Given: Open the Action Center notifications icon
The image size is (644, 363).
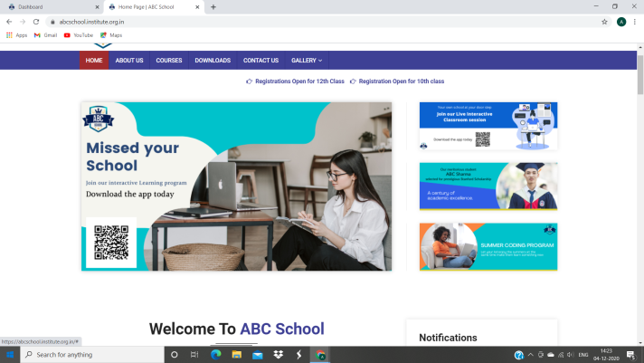Looking at the screenshot, I should coord(630,354).
